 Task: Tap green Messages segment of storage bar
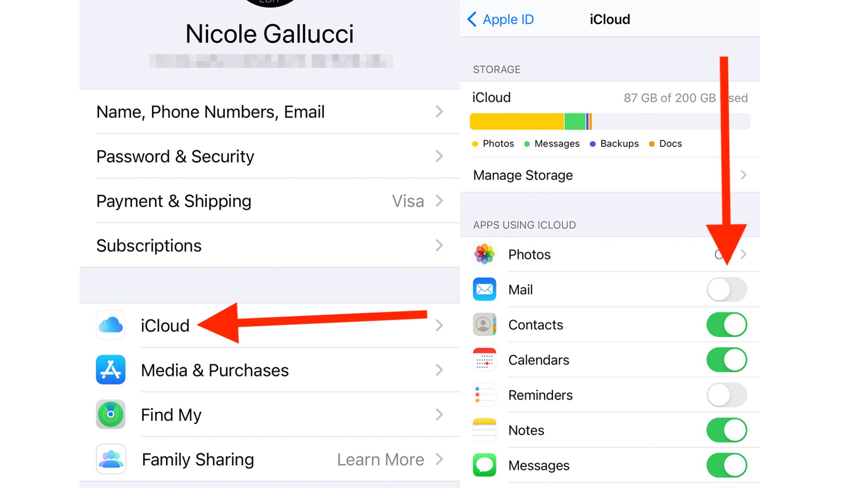click(575, 121)
